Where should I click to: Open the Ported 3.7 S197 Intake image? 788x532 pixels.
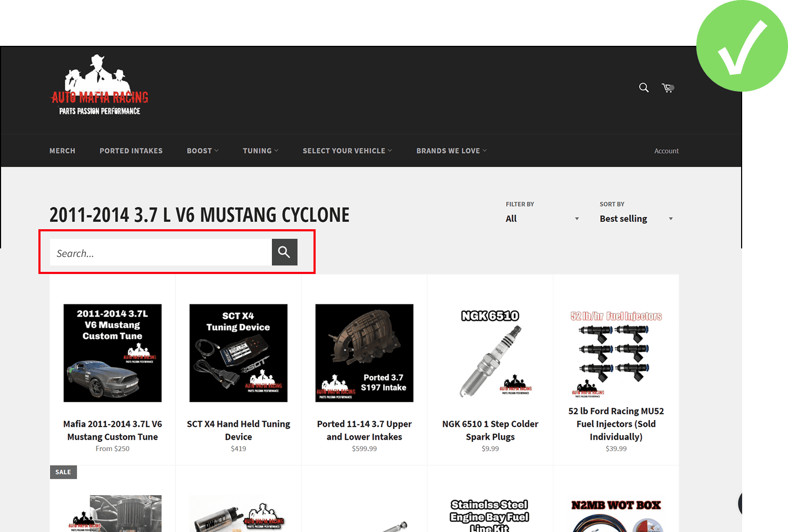[x=364, y=353]
